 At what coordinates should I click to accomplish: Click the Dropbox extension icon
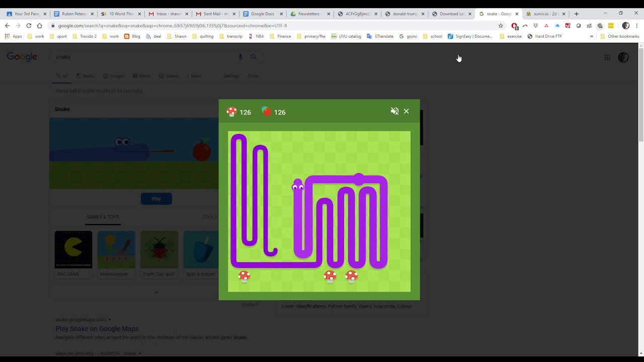pyautogui.click(x=536, y=26)
